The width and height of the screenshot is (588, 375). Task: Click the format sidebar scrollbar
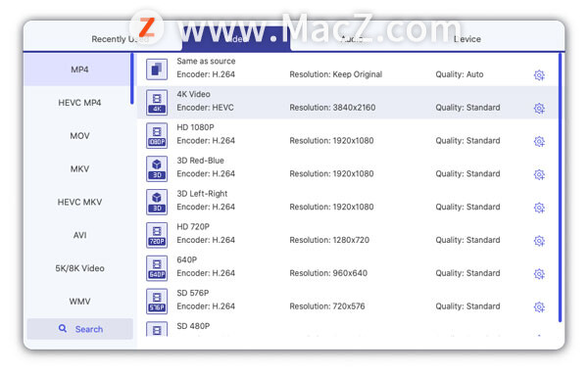click(132, 78)
